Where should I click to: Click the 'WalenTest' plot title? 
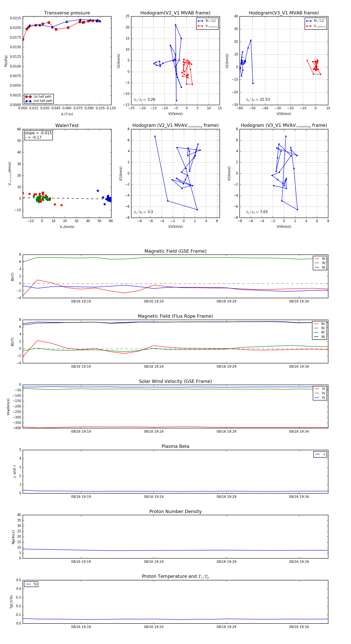pyautogui.click(x=67, y=125)
